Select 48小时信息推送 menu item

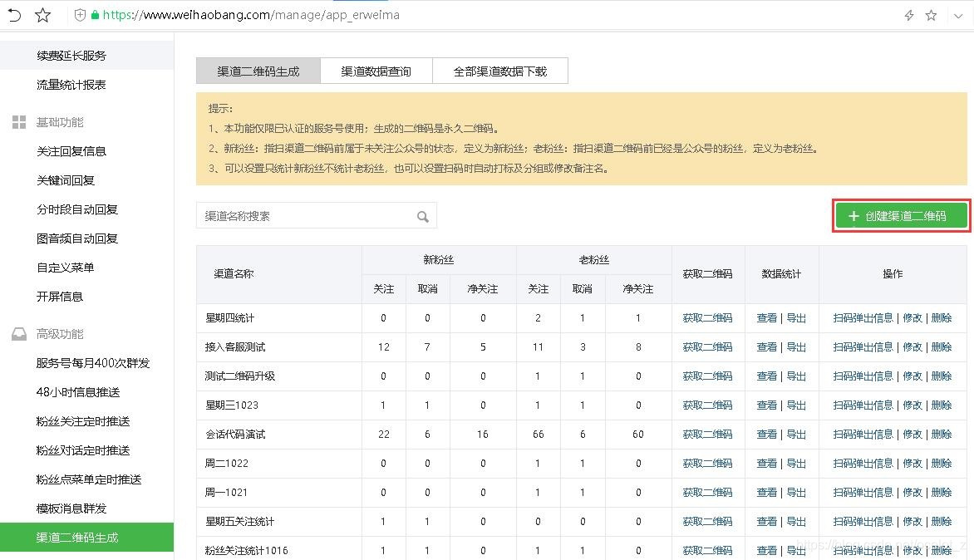(x=78, y=392)
